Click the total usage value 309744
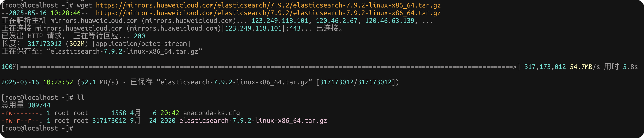The width and height of the screenshot is (644, 138). [39, 105]
